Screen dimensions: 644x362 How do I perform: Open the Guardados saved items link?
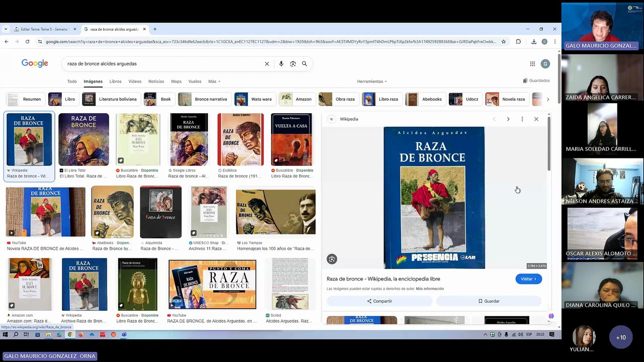click(x=536, y=80)
